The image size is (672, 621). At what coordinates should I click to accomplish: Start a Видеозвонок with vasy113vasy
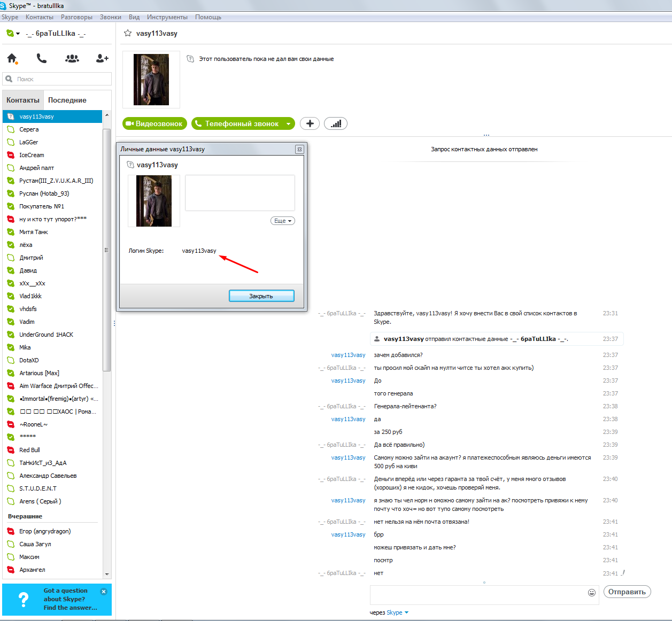click(x=155, y=123)
